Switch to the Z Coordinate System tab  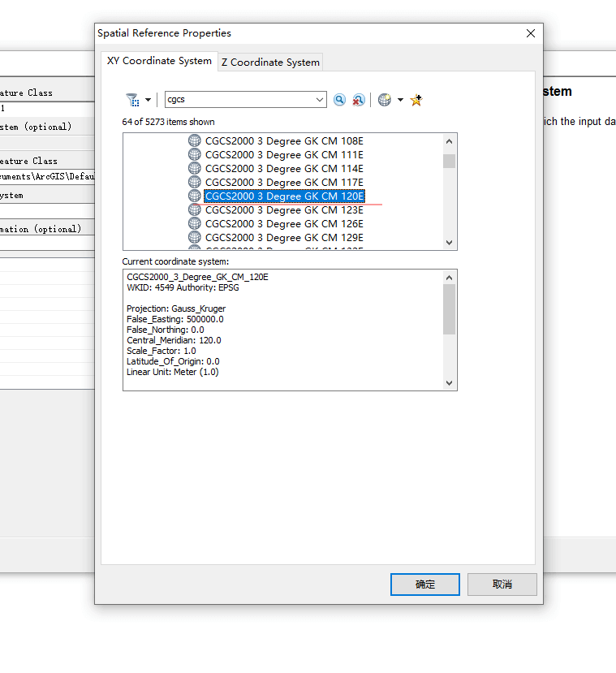pos(270,63)
